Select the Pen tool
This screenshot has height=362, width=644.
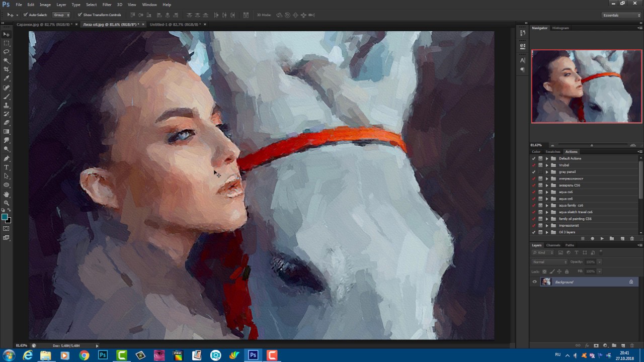7,158
